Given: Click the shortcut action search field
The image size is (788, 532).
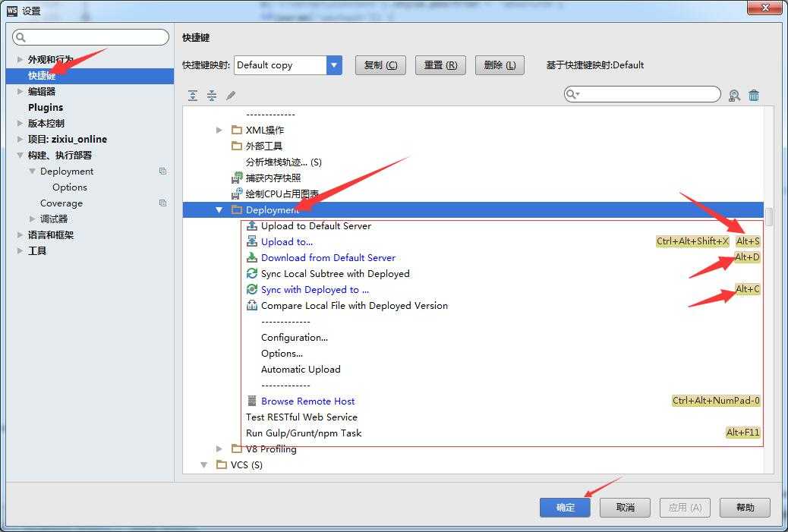Looking at the screenshot, I should (x=642, y=94).
